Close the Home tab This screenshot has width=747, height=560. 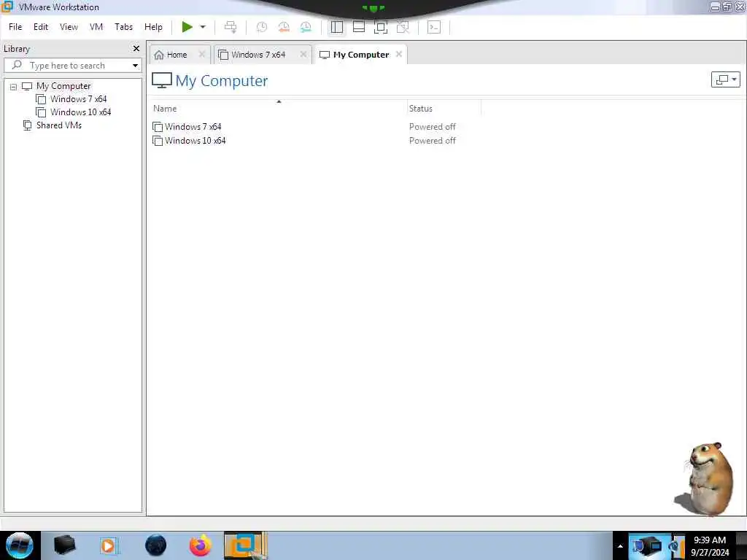(x=201, y=54)
